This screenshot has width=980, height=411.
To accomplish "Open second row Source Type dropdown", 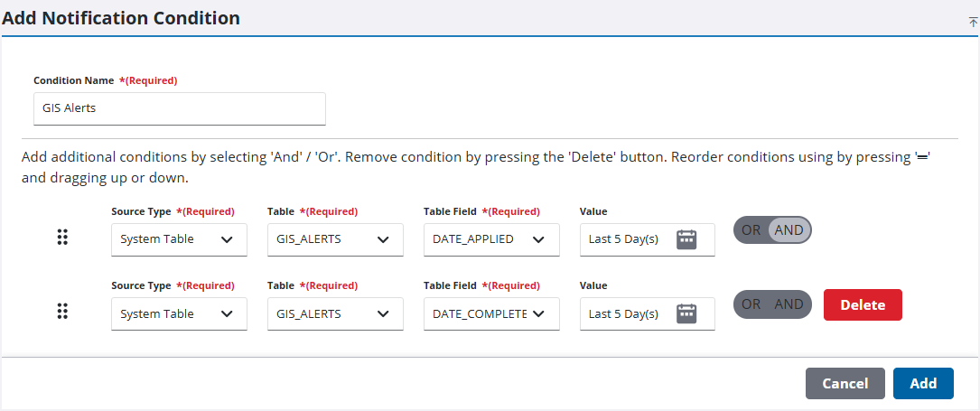I will pos(179,313).
